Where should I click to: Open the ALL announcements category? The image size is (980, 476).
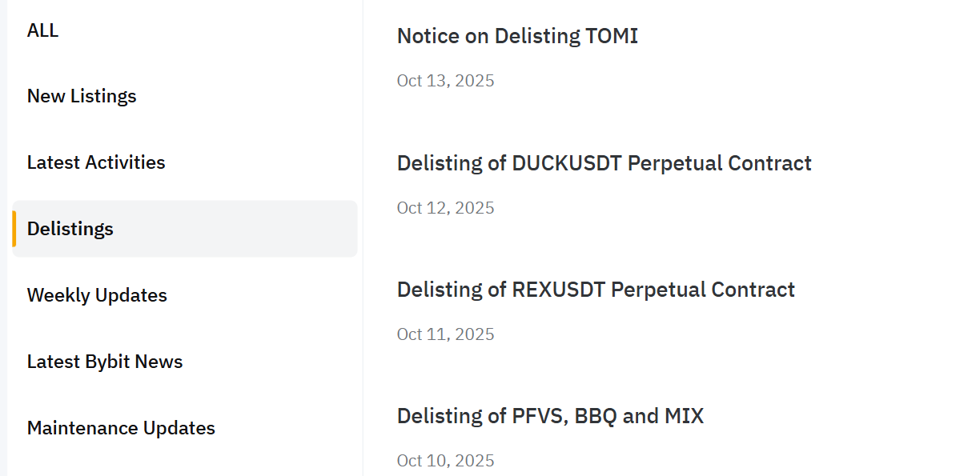(43, 30)
